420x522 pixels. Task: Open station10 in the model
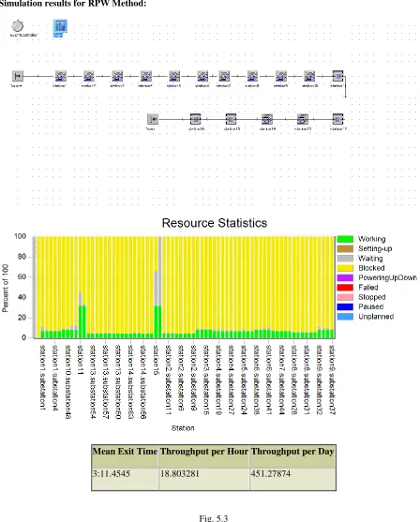coord(309,76)
